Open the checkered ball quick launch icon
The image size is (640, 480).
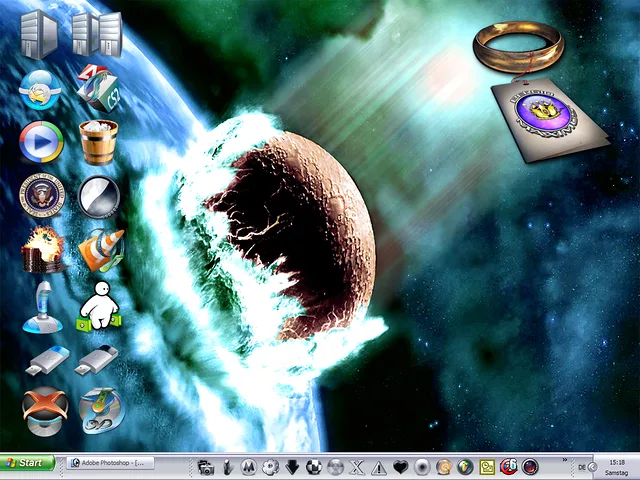(x=313, y=467)
